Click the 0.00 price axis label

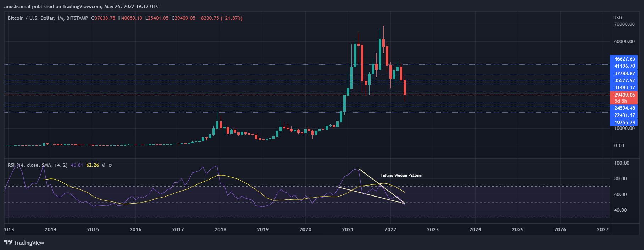(x=619, y=146)
